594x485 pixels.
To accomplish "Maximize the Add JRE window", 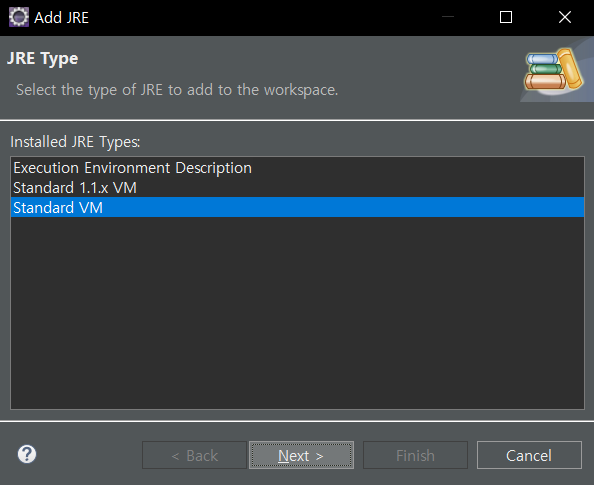I will pyautogui.click(x=506, y=17).
